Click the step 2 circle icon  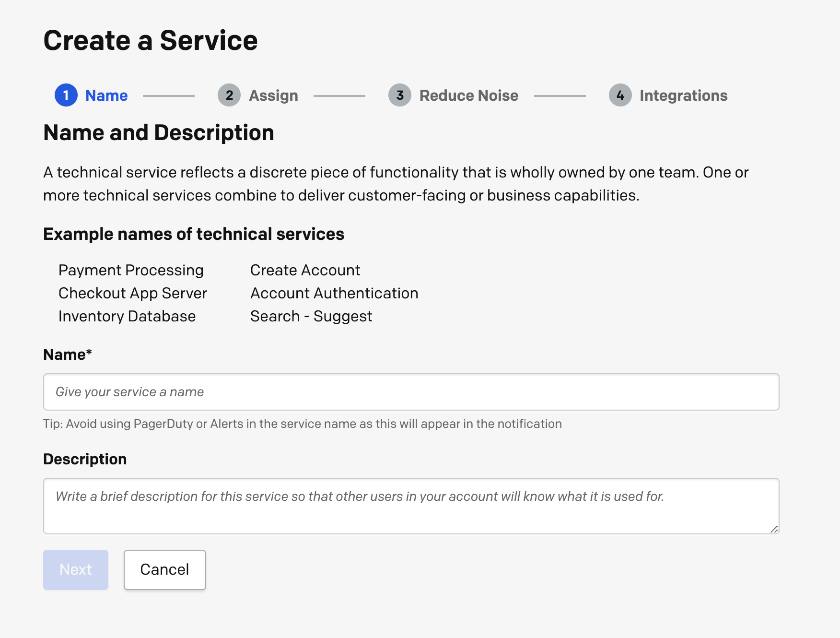click(229, 95)
